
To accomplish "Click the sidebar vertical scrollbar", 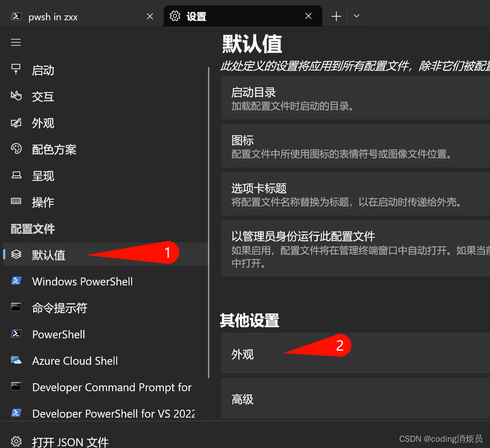I will [208, 222].
